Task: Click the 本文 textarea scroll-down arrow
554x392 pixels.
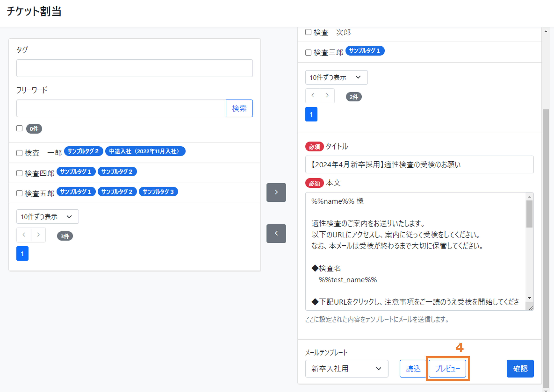Action: pyautogui.click(x=529, y=298)
